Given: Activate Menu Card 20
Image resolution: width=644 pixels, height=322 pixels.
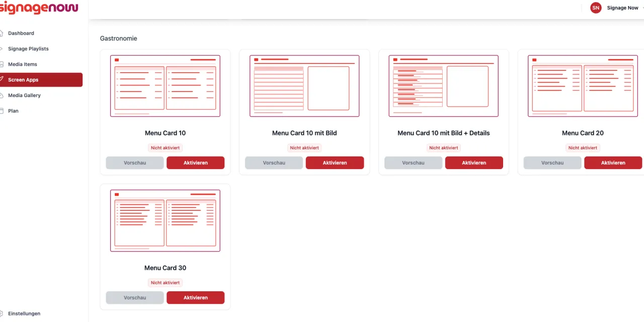Looking at the screenshot, I should pyautogui.click(x=613, y=163).
